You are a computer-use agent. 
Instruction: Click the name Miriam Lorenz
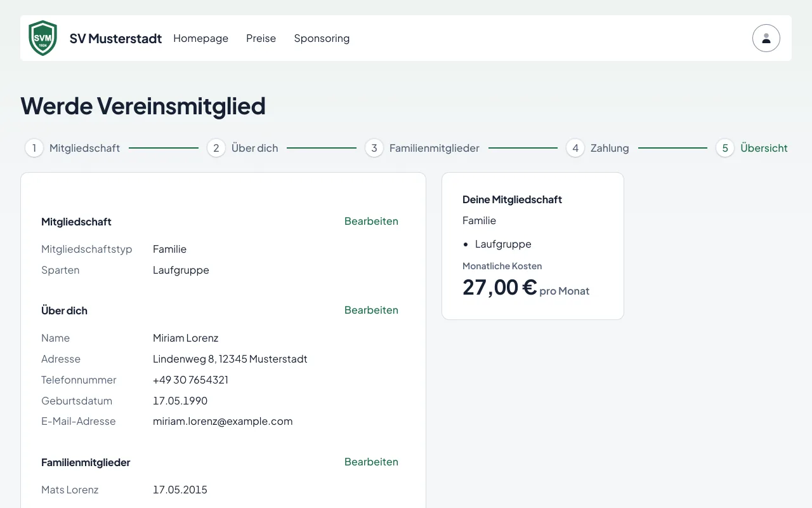185,338
